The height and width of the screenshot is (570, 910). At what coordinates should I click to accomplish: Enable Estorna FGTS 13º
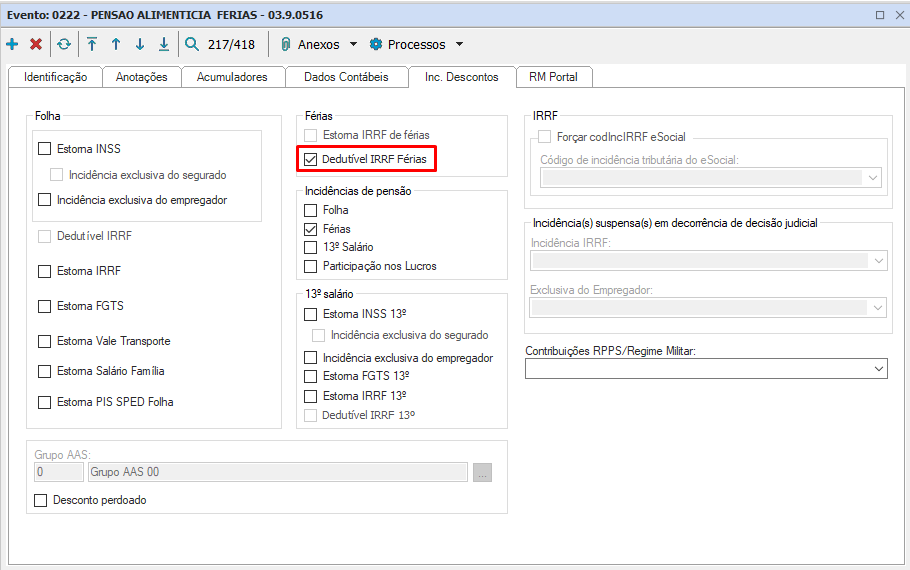(x=310, y=376)
